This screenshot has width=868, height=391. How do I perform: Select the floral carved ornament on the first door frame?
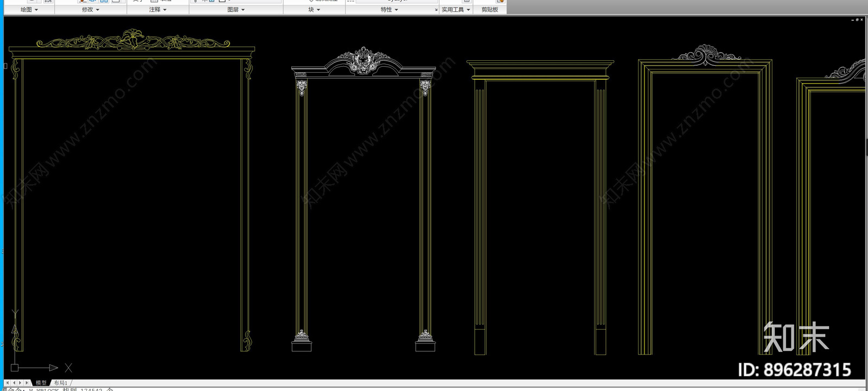pos(133,40)
